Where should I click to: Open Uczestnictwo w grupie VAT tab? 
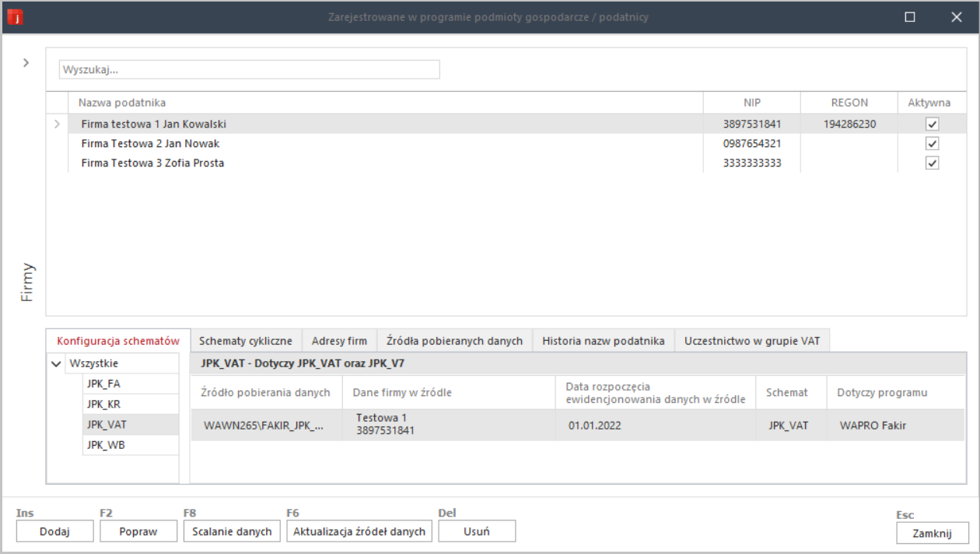coord(751,340)
